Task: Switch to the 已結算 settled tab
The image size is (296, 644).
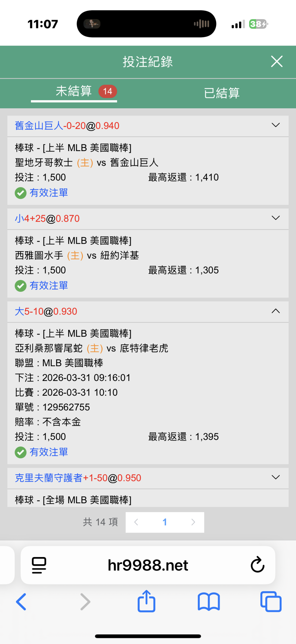Action: [222, 93]
